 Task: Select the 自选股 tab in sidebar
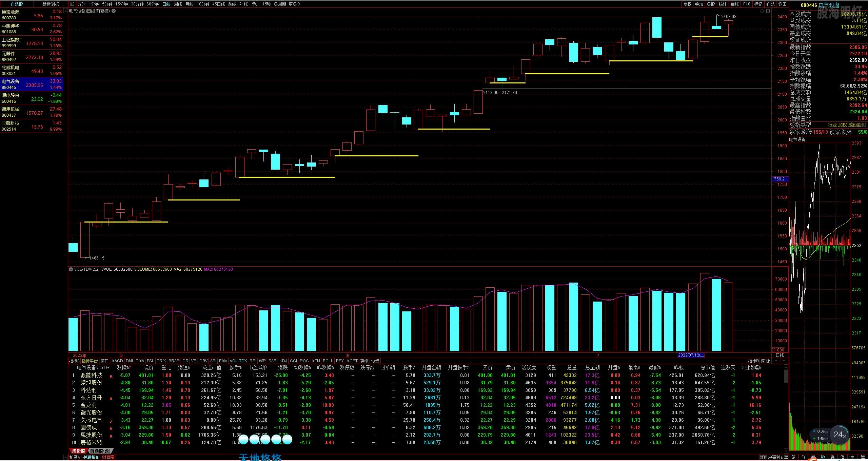click(x=17, y=4)
